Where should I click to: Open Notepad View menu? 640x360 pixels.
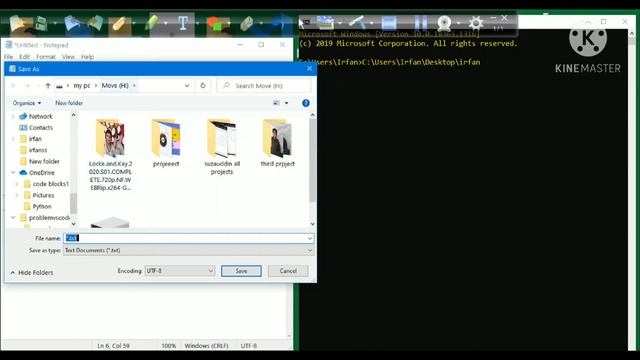tap(68, 57)
